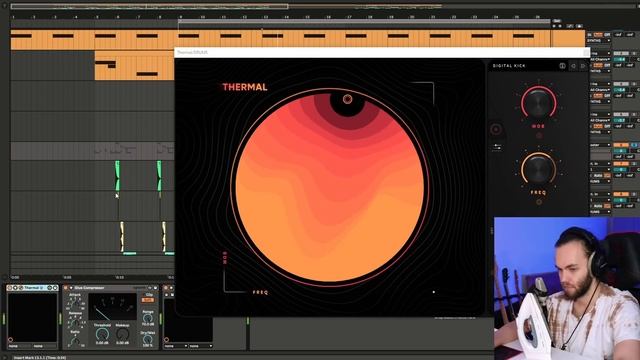Fold the Glue Compressor with its triangle
The width and height of the screenshot is (640, 360).
click(71, 288)
